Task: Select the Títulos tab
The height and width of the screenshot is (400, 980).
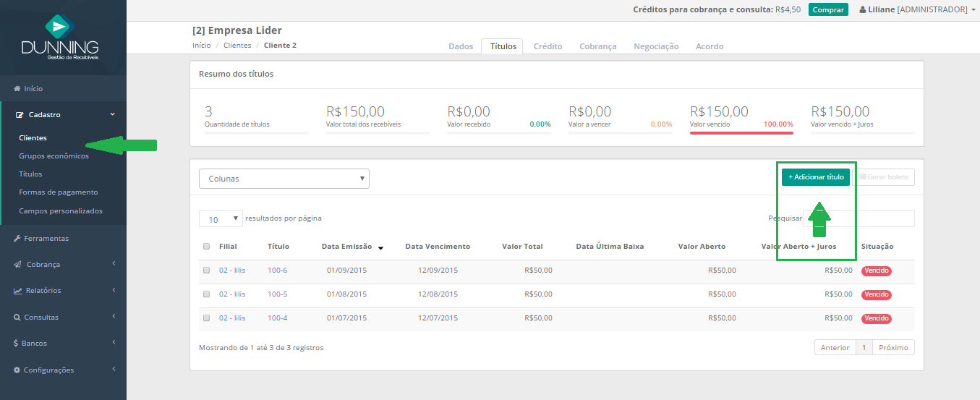Action: coord(503,46)
